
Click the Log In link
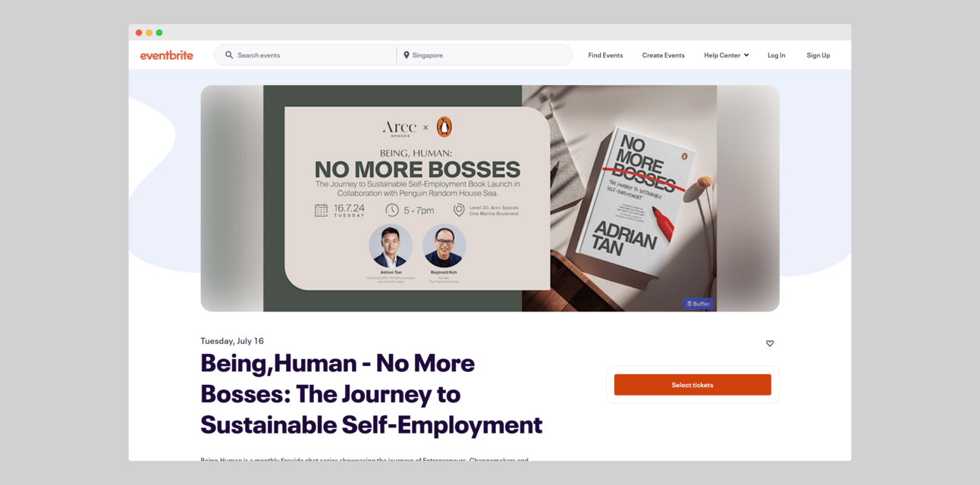(x=776, y=55)
